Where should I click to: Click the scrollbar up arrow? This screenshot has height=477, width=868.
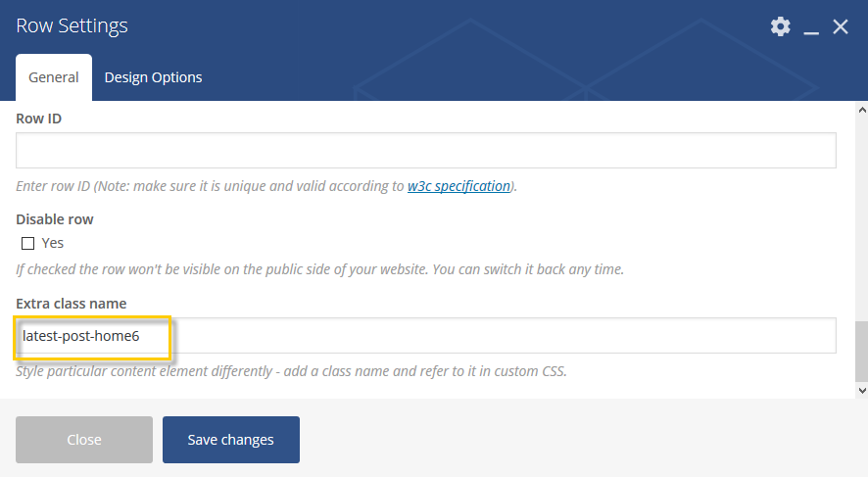click(862, 110)
